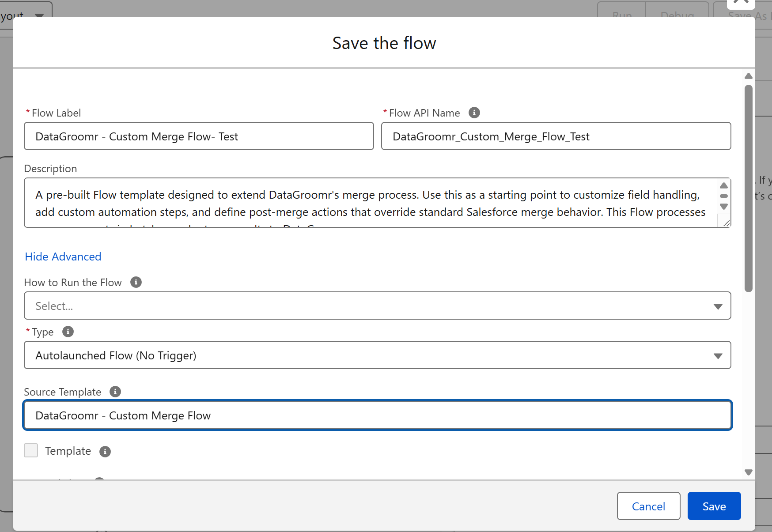Click the How to Run the Flow info icon
This screenshot has height=532, width=772.
(x=136, y=282)
